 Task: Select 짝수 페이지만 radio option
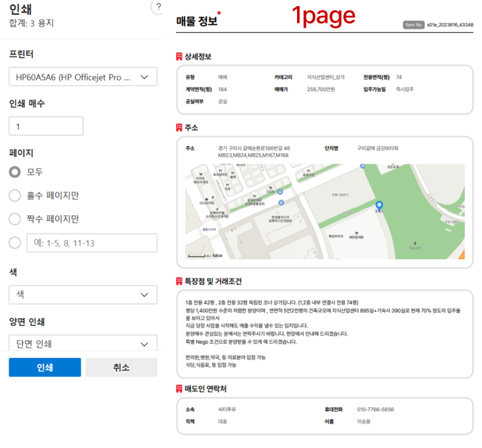(x=15, y=219)
